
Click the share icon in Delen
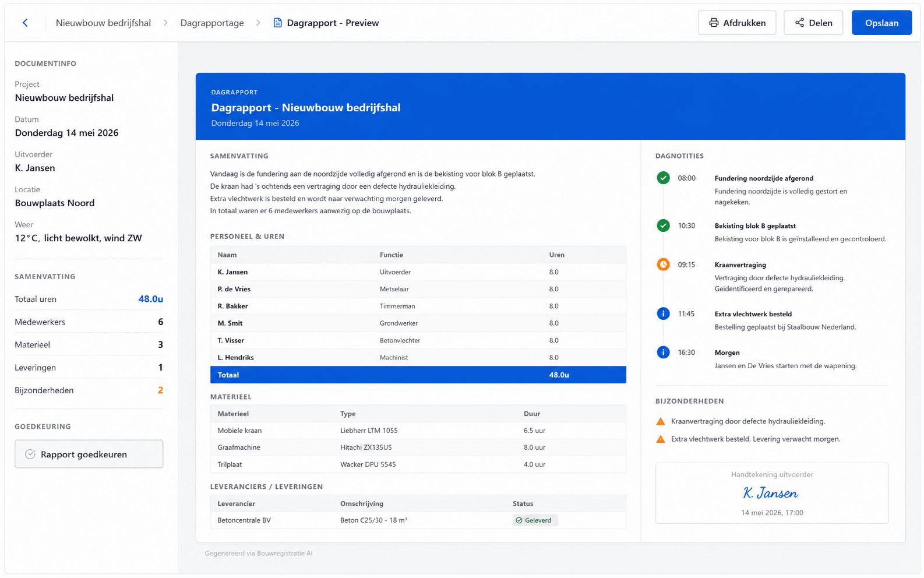799,23
